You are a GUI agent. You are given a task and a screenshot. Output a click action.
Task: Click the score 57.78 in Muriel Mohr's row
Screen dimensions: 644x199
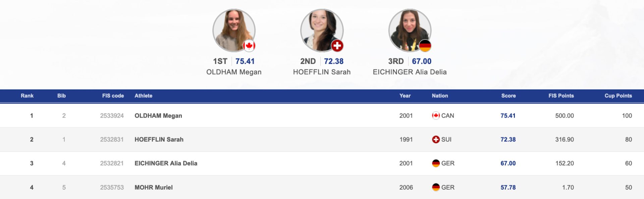point(508,187)
